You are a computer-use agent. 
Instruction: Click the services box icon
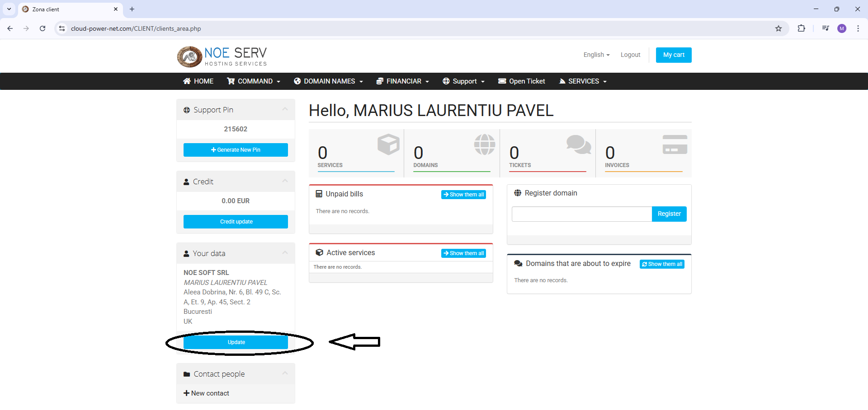pos(388,144)
